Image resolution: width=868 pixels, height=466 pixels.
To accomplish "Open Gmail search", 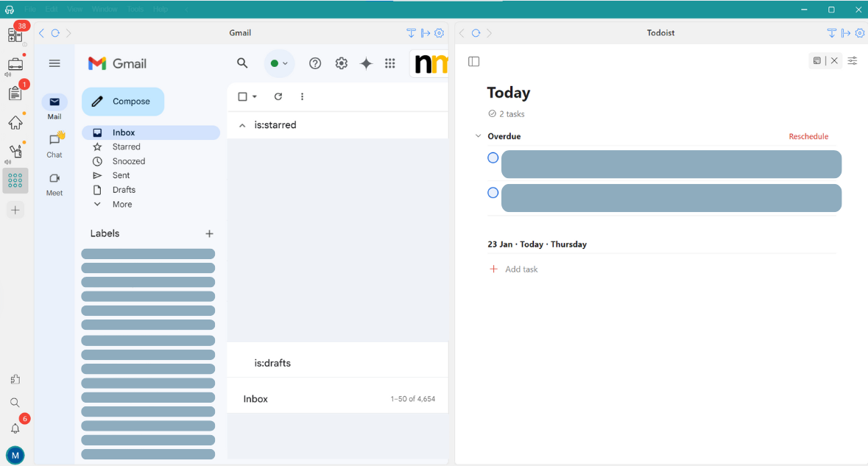I will [242, 63].
